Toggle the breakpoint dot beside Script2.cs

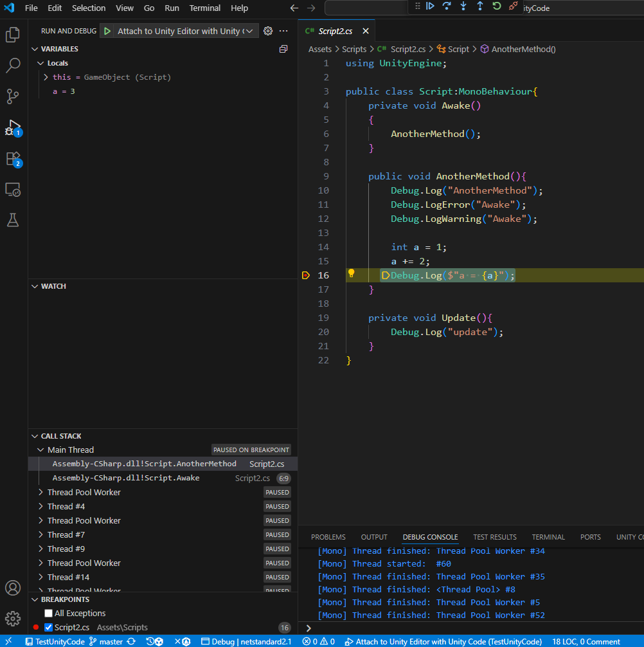point(35,627)
